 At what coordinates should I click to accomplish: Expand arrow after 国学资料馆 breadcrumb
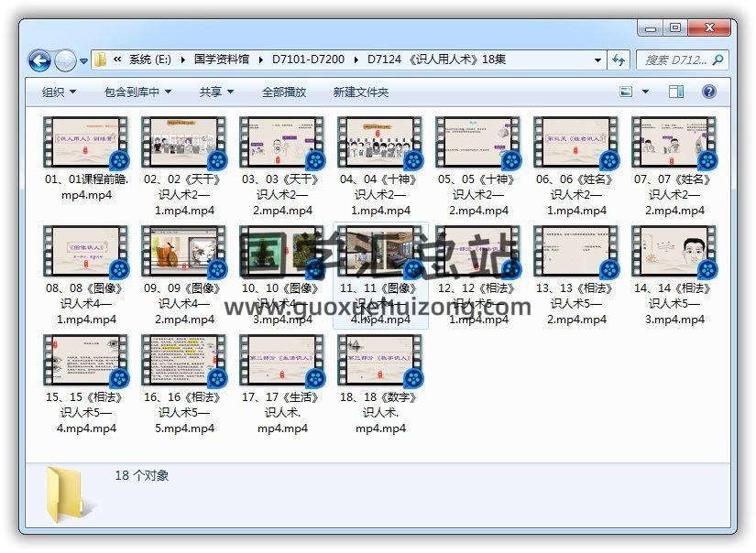[x=260, y=60]
